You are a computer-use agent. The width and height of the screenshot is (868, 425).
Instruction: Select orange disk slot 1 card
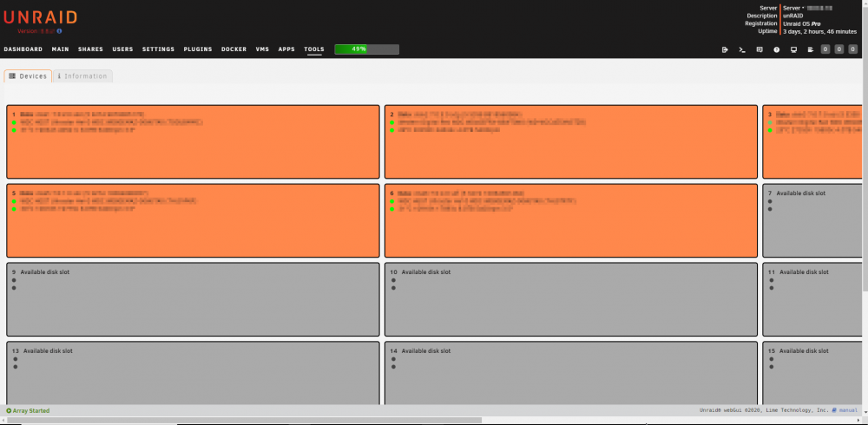193,141
